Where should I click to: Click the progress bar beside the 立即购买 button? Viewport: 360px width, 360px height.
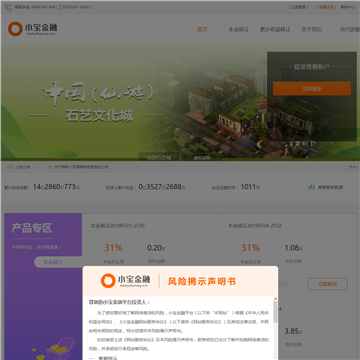coord(283,284)
